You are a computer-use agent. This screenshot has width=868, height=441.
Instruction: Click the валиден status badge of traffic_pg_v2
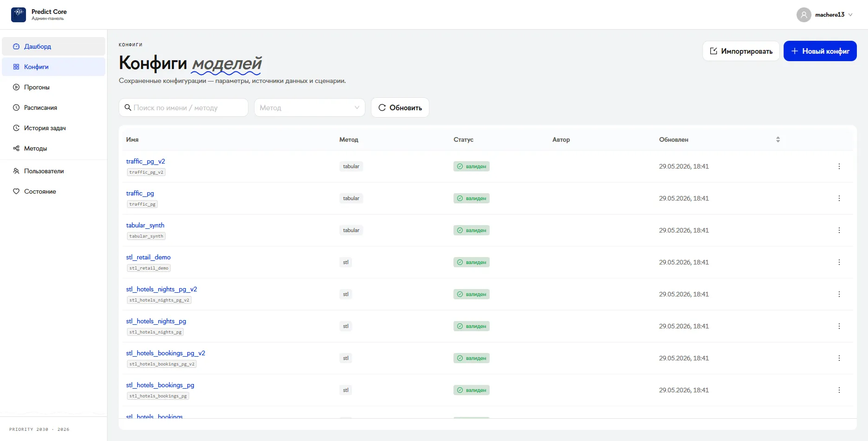click(472, 166)
